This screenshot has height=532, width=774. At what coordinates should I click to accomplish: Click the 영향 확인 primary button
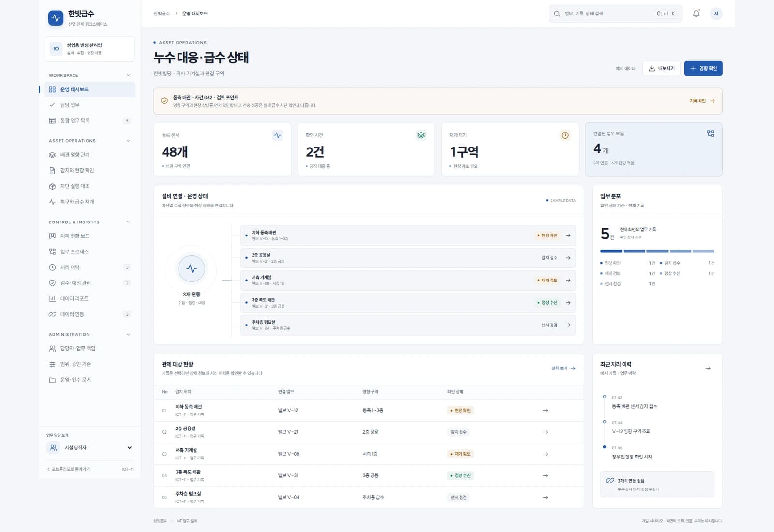pos(703,68)
